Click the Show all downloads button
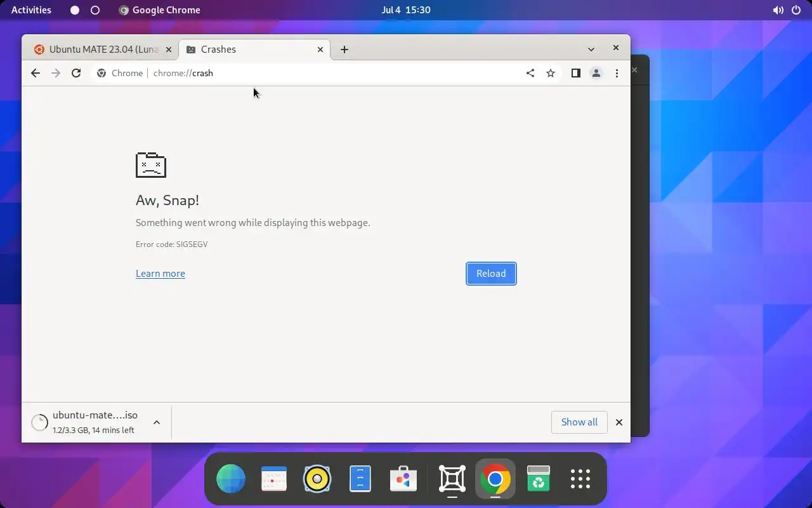The image size is (812, 508). (x=579, y=422)
